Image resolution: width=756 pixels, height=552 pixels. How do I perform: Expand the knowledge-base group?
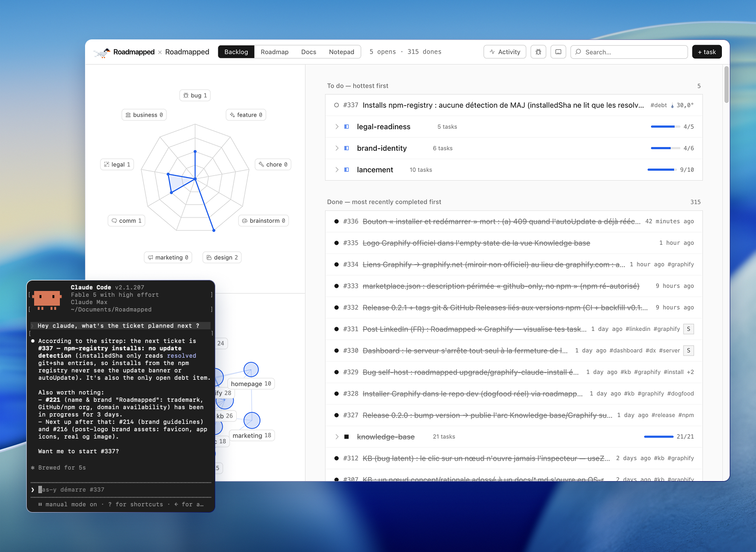pyautogui.click(x=337, y=437)
